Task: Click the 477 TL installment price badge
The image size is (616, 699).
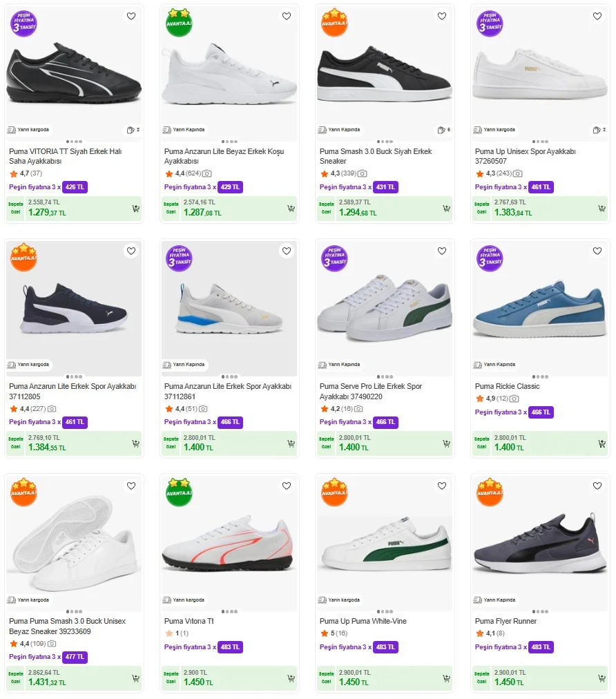Action: pyautogui.click(x=75, y=656)
